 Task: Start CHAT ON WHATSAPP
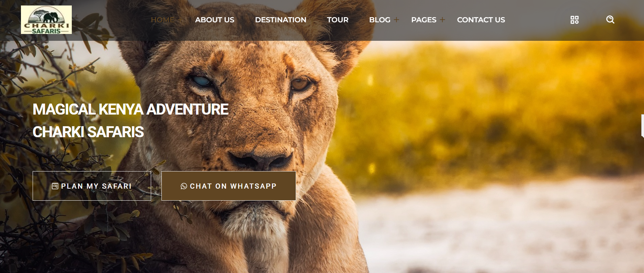tap(229, 186)
